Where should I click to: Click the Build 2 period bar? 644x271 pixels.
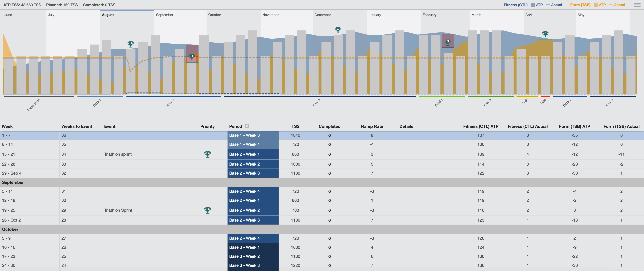point(490,96)
